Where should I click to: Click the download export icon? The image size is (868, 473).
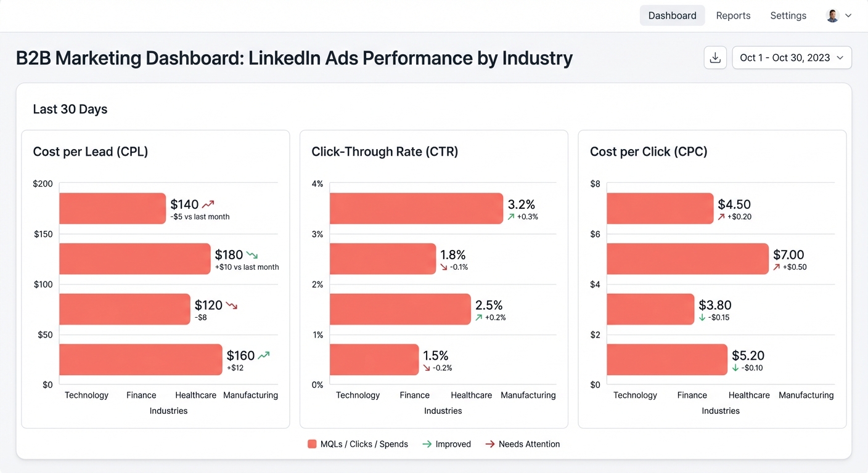(x=715, y=57)
